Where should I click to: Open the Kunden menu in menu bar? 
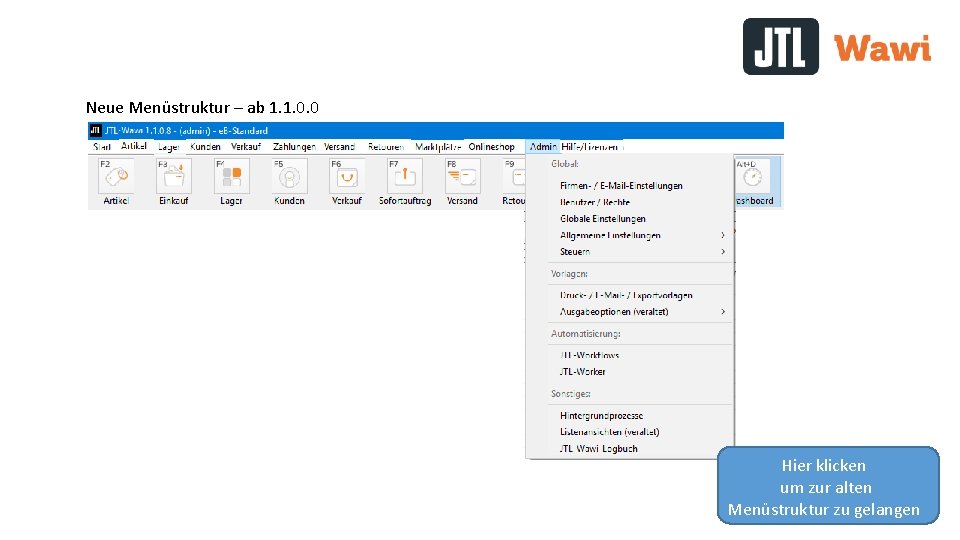205,147
